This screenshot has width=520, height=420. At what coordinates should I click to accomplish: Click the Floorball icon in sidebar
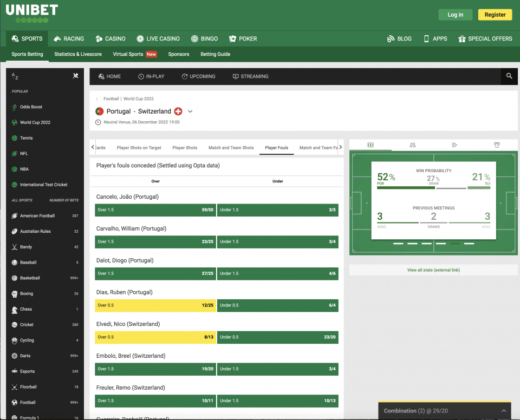[15, 387]
